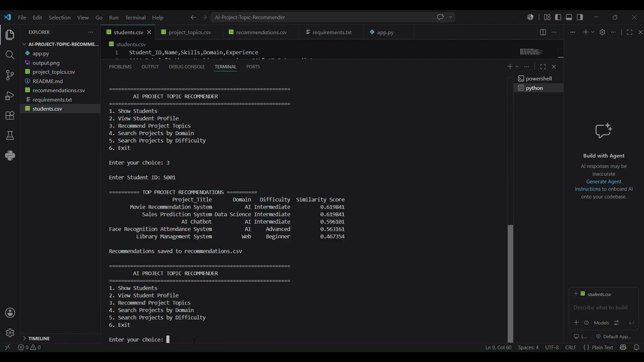Select the python terminal instance
644x362 pixels.
click(x=538, y=88)
